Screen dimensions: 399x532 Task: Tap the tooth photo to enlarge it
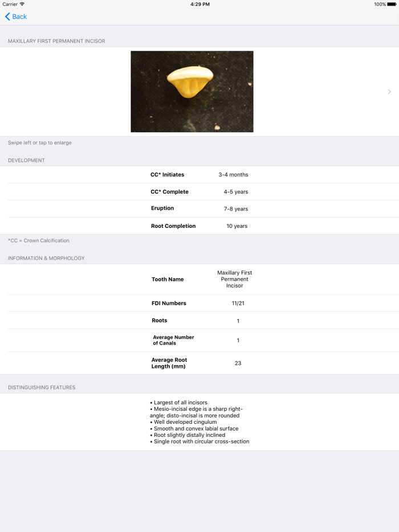192,91
